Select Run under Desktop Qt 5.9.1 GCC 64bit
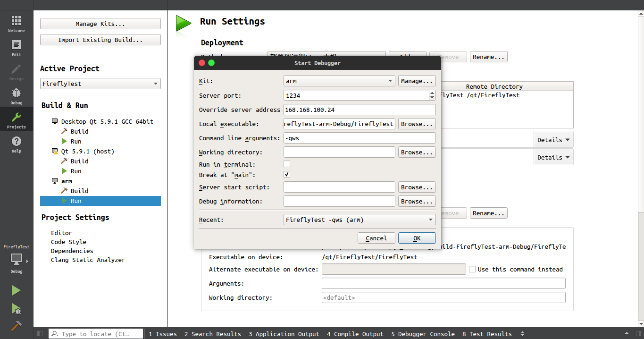The image size is (644, 339). (76, 141)
